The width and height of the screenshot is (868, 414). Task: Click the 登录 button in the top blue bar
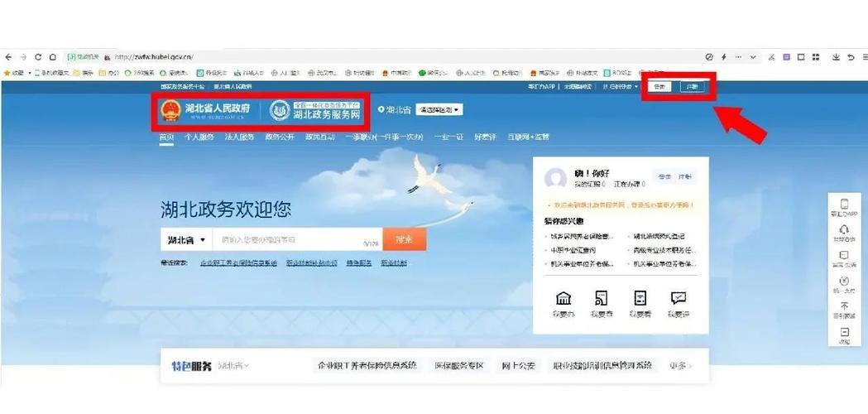(659, 86)
